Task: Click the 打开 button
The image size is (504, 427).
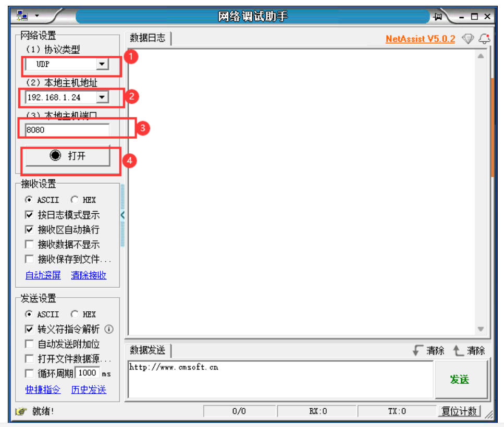Action: (x=68, y=155)
